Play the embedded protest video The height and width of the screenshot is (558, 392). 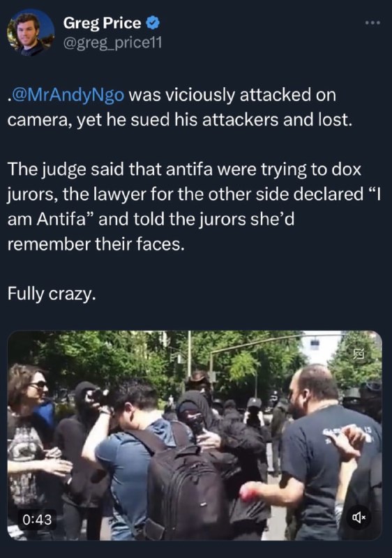[x=195, y=435]
